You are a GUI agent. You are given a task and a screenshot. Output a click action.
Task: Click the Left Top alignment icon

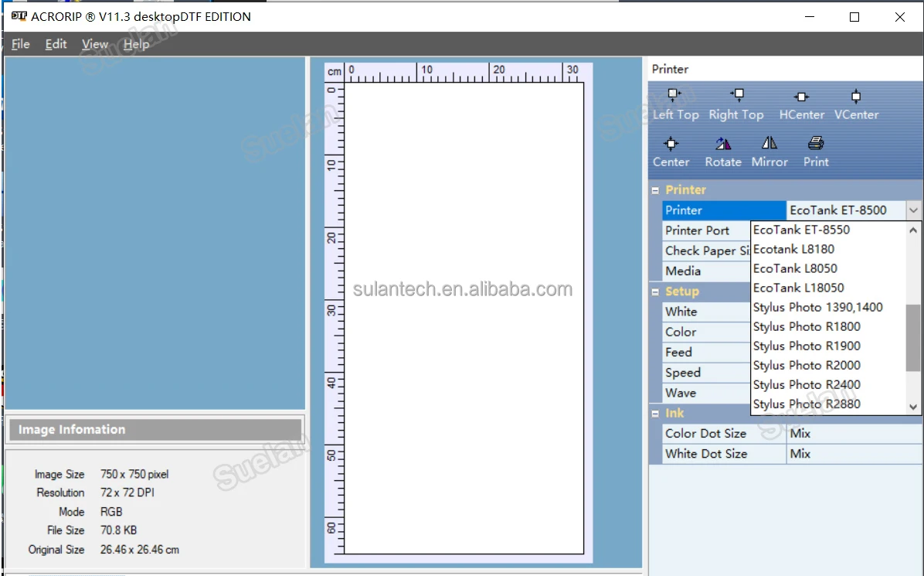click(x=674, y=96)
